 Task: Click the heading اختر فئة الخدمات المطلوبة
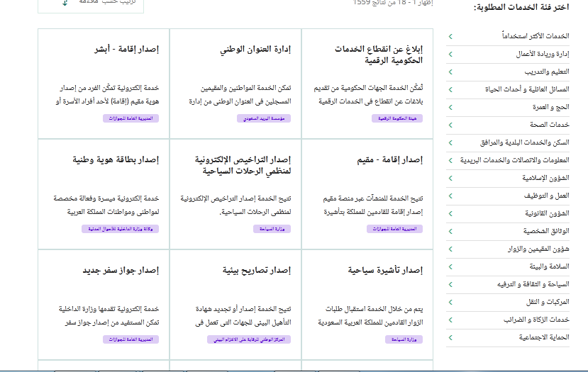(521, 7)
